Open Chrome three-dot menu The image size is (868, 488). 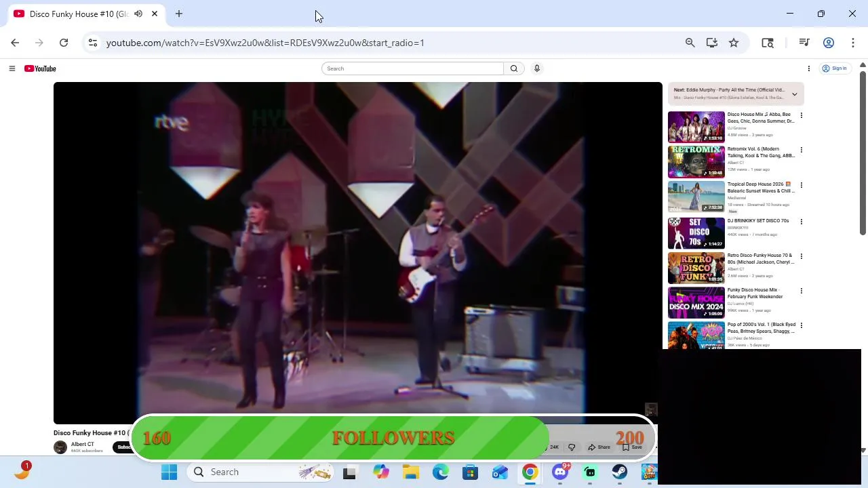pos(852,43)
